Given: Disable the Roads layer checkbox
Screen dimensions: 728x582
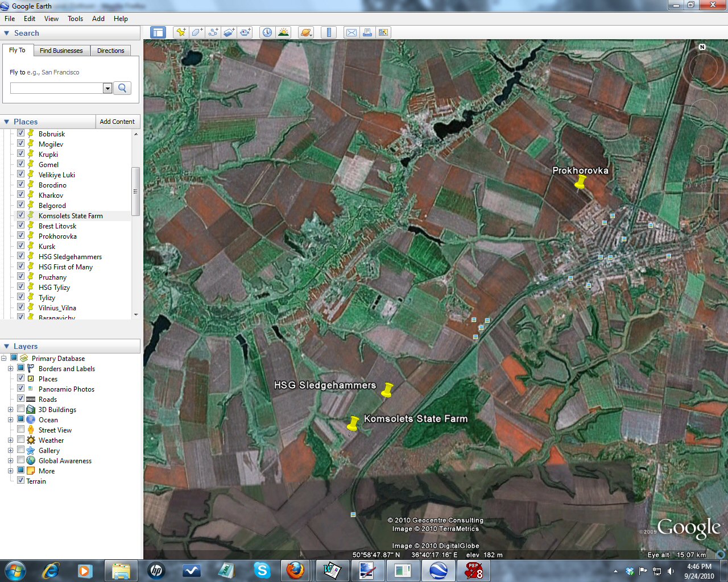Looking at the screenshot, I should click(x=21, y=399).
